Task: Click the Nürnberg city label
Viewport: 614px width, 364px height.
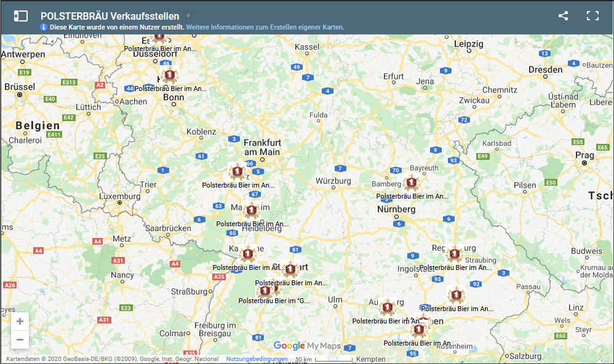Action: [x=396, y=209]
